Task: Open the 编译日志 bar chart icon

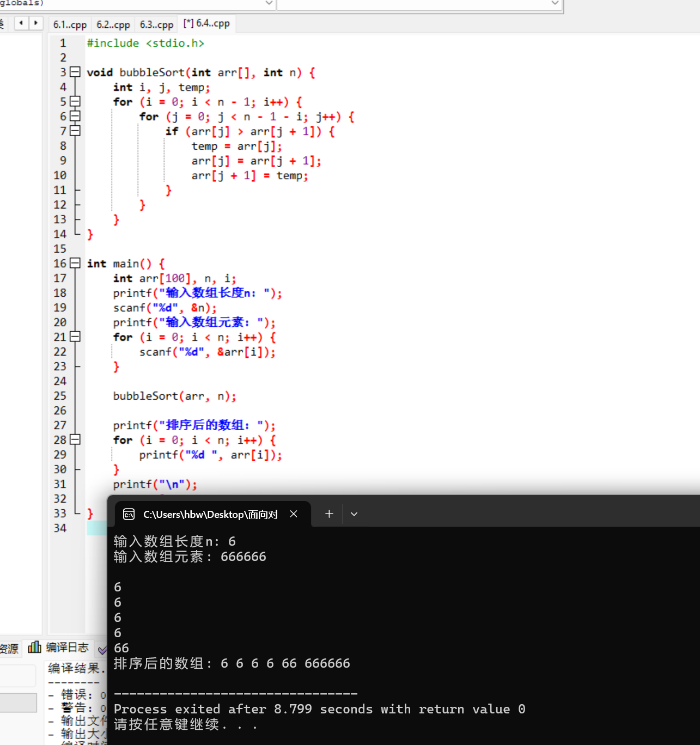Action: (34, 647)
